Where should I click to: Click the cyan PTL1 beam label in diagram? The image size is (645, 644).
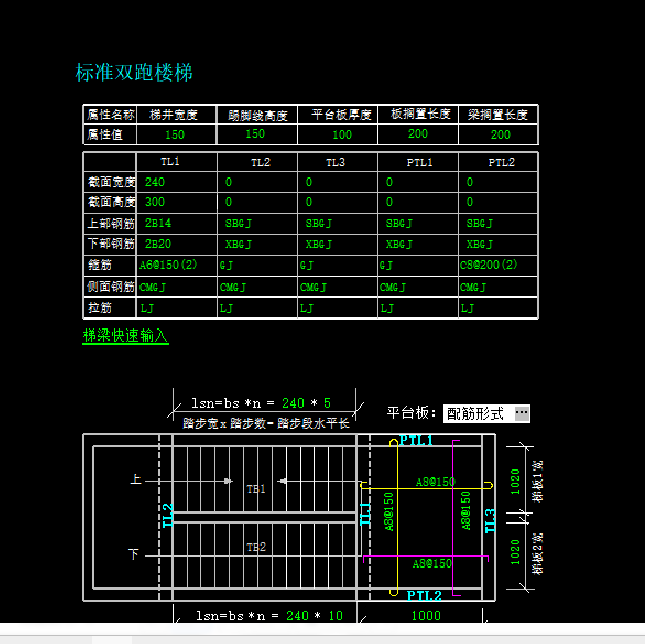click(x=416, y=440)
